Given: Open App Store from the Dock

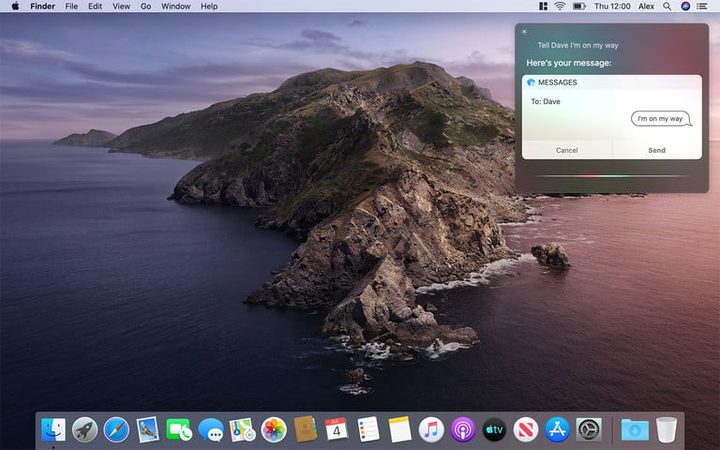Looking at the screenshot, I should pyautogui.click(x=557, y=430).
